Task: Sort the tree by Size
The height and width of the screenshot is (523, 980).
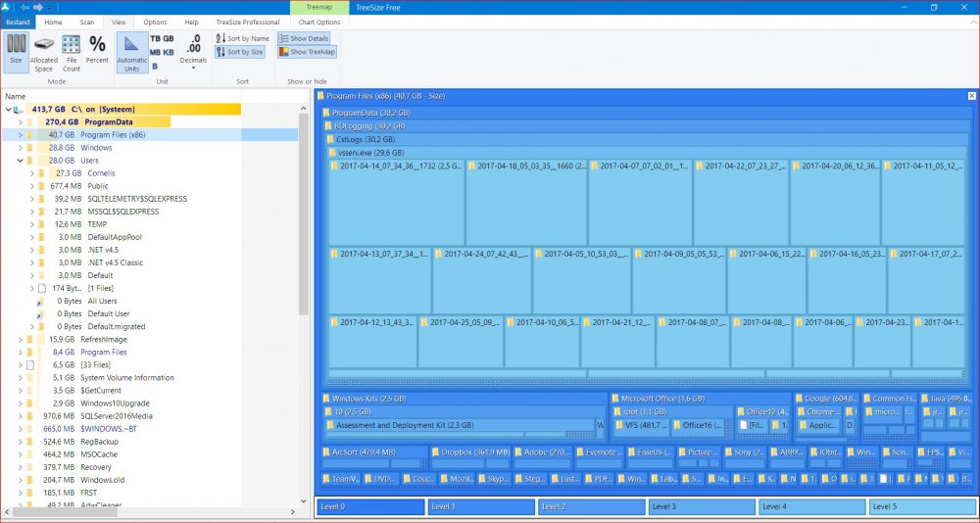Action: (x=240, y=53)
